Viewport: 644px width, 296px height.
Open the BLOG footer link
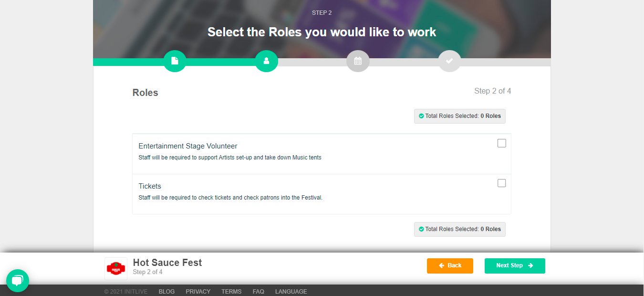tap(166, 292)
